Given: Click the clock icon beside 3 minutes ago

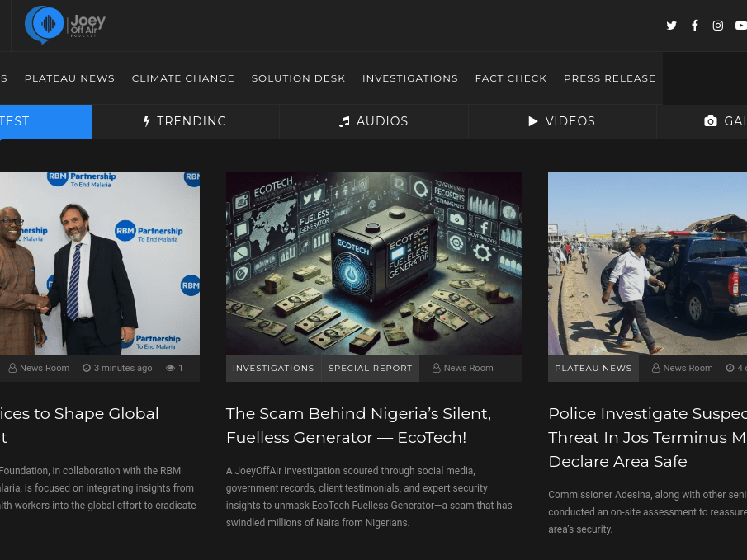Looking at the screenshot, I should pos(87,368).
